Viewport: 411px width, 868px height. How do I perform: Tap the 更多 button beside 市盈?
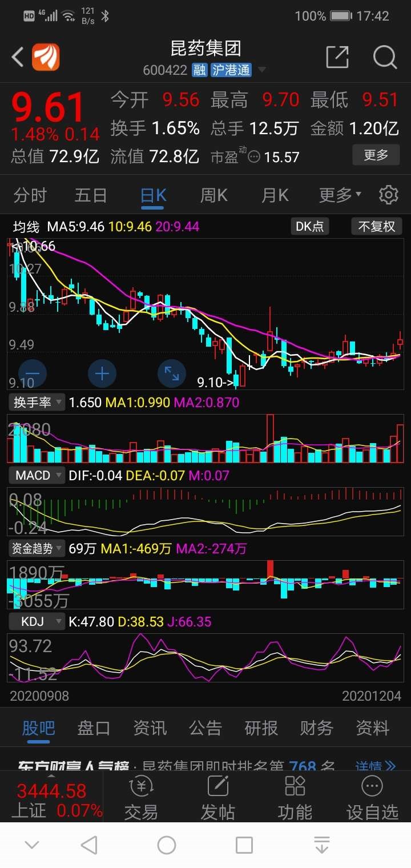[376, 155]
